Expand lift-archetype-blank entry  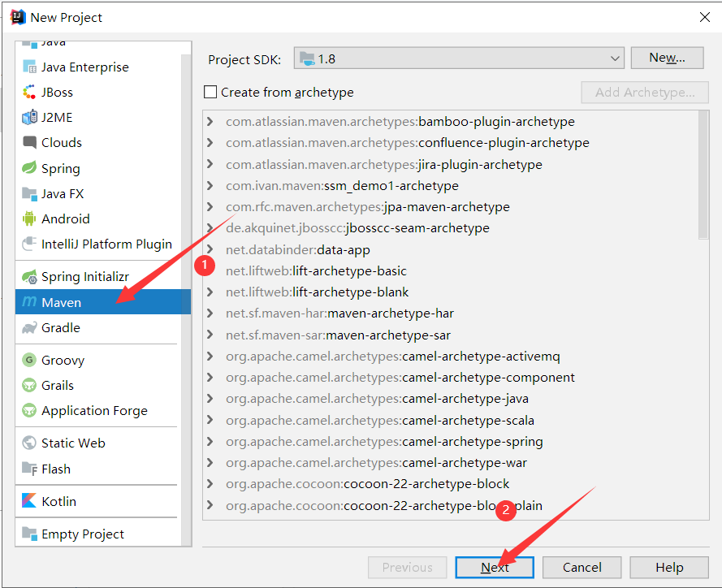pos(210,292)
